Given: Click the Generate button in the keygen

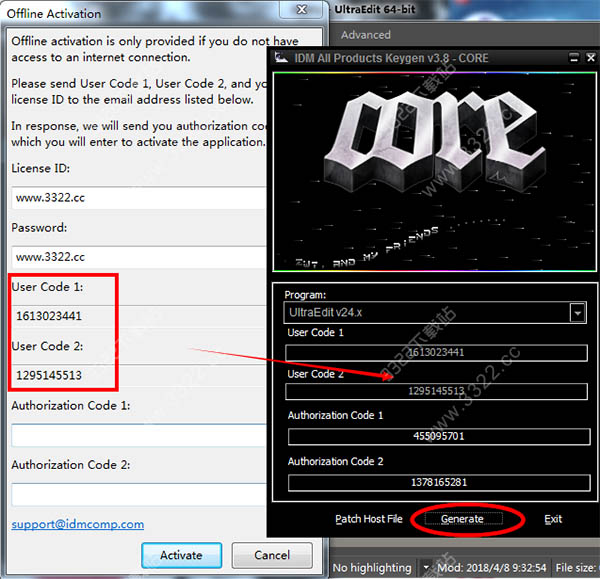Looking at the screenshot, I should pos(462,519).
